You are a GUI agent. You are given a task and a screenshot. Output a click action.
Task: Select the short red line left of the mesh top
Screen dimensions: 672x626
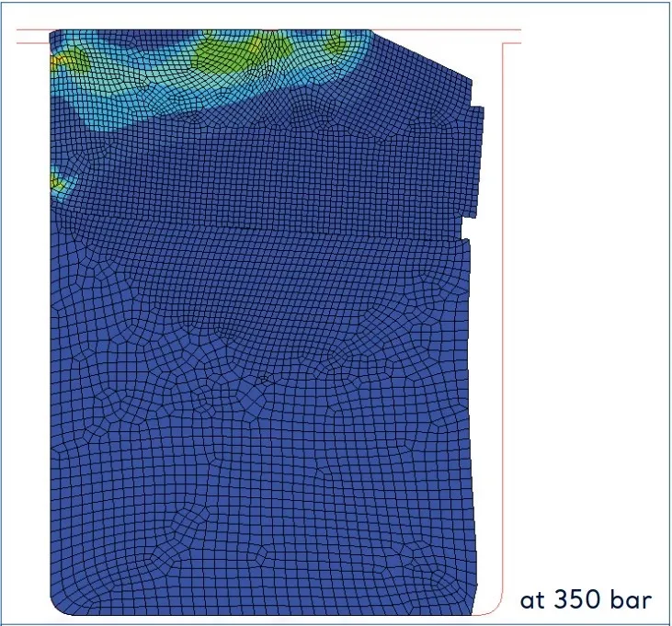click(x=33, y=43)
